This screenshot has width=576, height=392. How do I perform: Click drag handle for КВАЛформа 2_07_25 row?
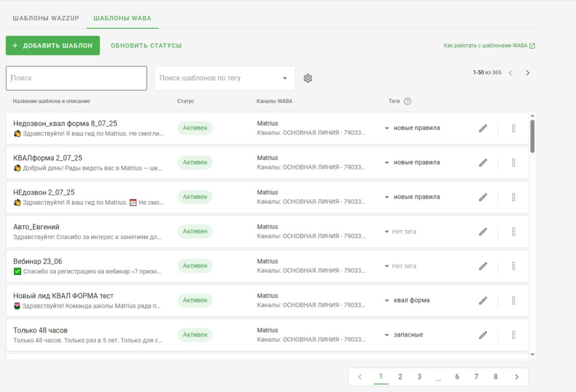(x=513, y=163)
